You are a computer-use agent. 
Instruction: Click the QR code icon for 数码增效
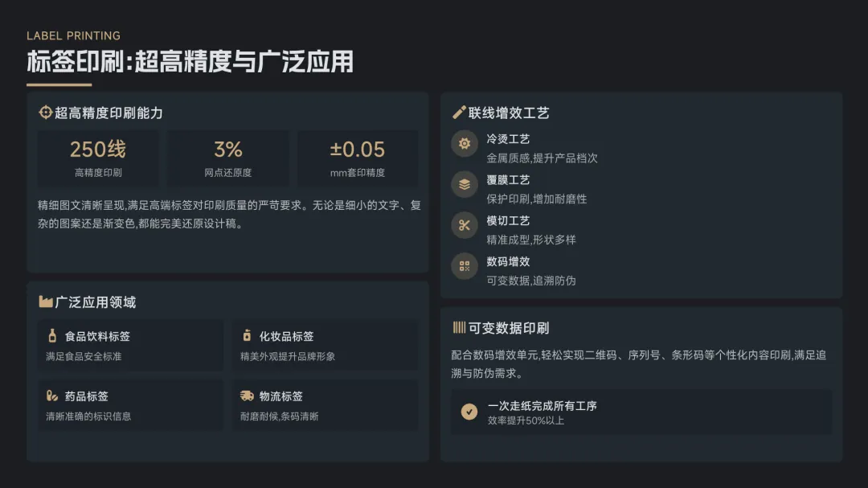tap(465, 266)
